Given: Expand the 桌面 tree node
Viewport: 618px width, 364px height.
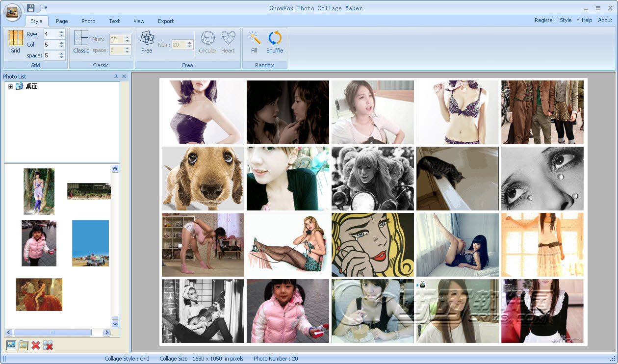Looking at the screenshot, I should [10, 87].
